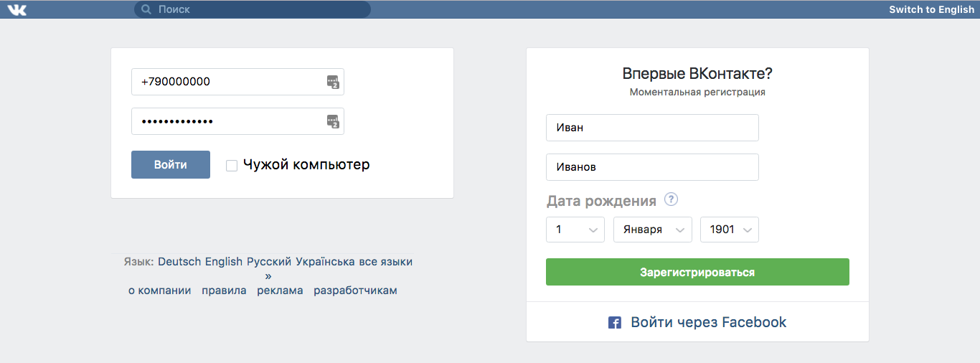Toggle the Чужой компьютер checkbox
980x363 pixels.
point(232,166)
